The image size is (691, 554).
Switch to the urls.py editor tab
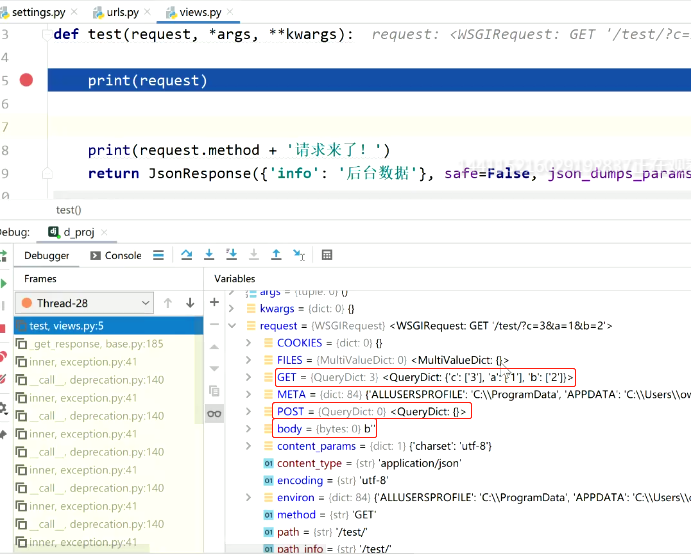tap(123, 12)
